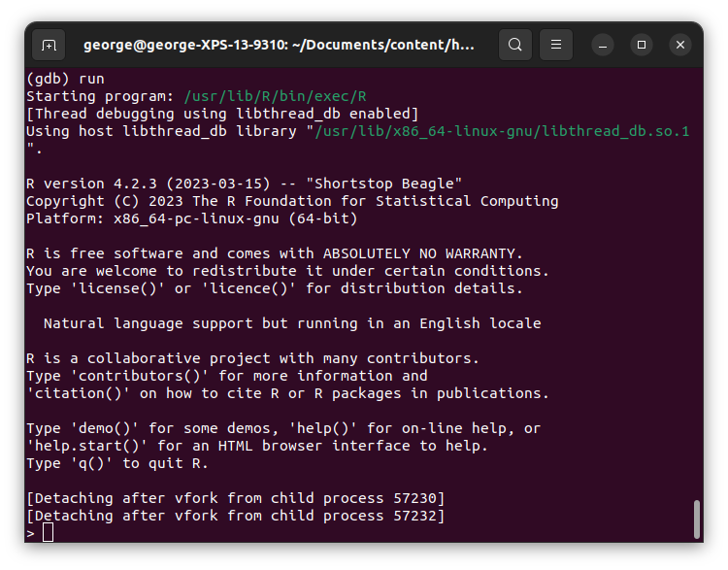The width and height of the screenshot is (728, 570).
Task: Close the terminal window
Action: point(679,45)
